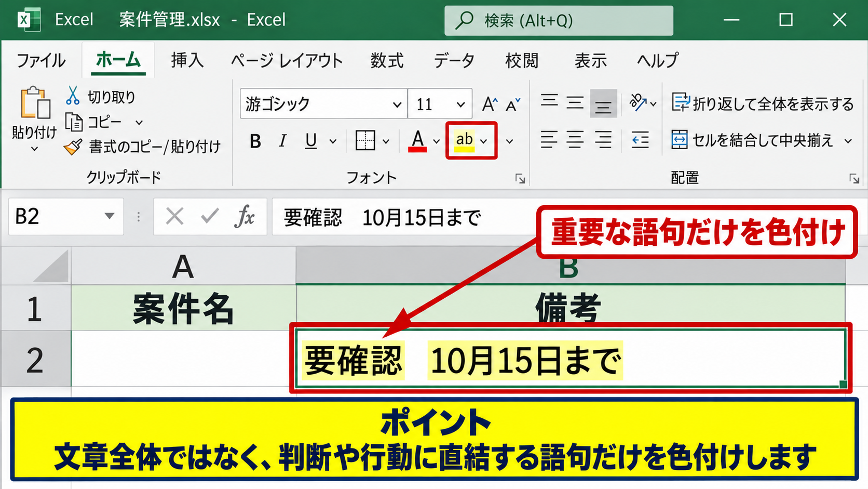Viewport: 868px width, 489px height.
Task: Align text left icon
Action: 549,140
